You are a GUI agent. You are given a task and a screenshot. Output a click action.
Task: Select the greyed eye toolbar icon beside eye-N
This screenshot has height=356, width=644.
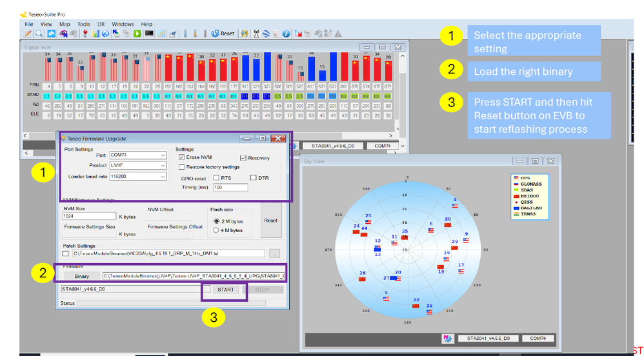(x=74, y=34)
